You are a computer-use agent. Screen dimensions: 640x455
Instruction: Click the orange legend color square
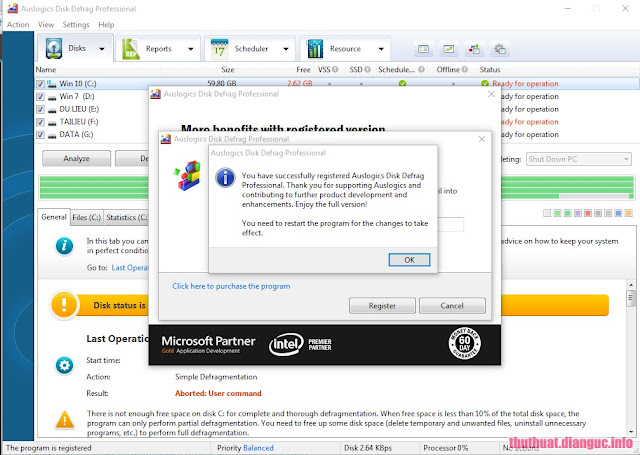(x=629, y=213)
